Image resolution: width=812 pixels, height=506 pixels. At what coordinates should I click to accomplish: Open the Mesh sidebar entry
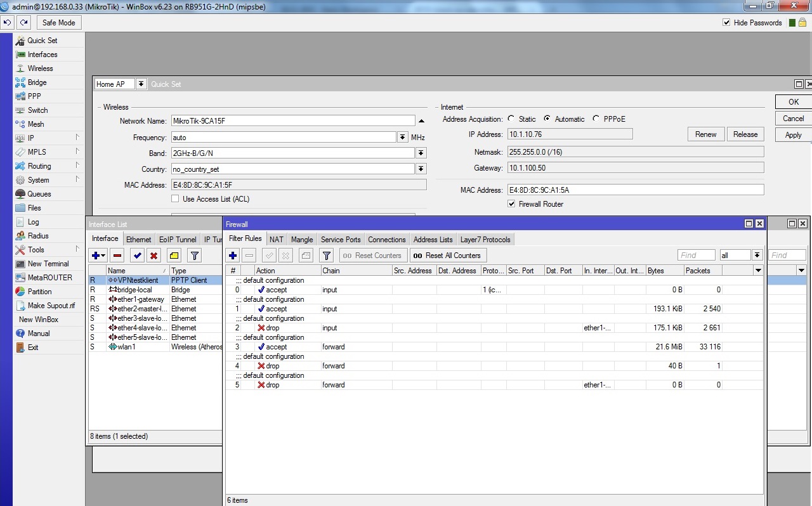(x=36, y=124)
